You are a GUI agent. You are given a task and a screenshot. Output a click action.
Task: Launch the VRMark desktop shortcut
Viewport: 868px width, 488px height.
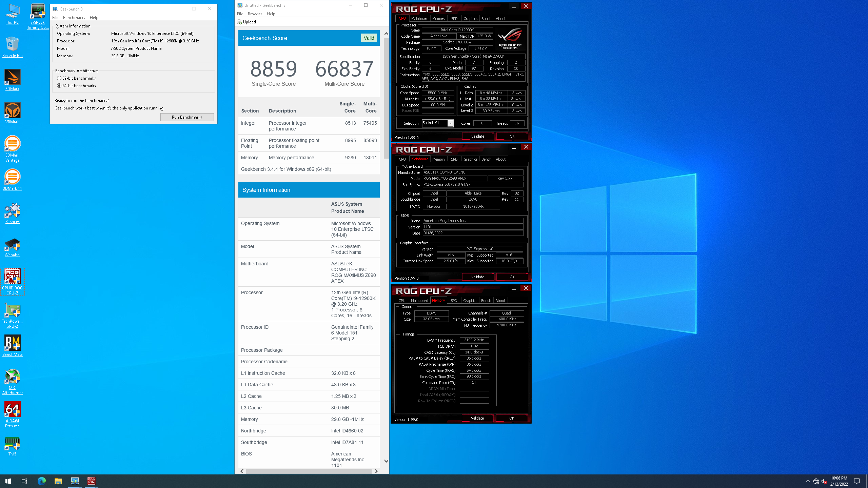(x=12, y=114)
